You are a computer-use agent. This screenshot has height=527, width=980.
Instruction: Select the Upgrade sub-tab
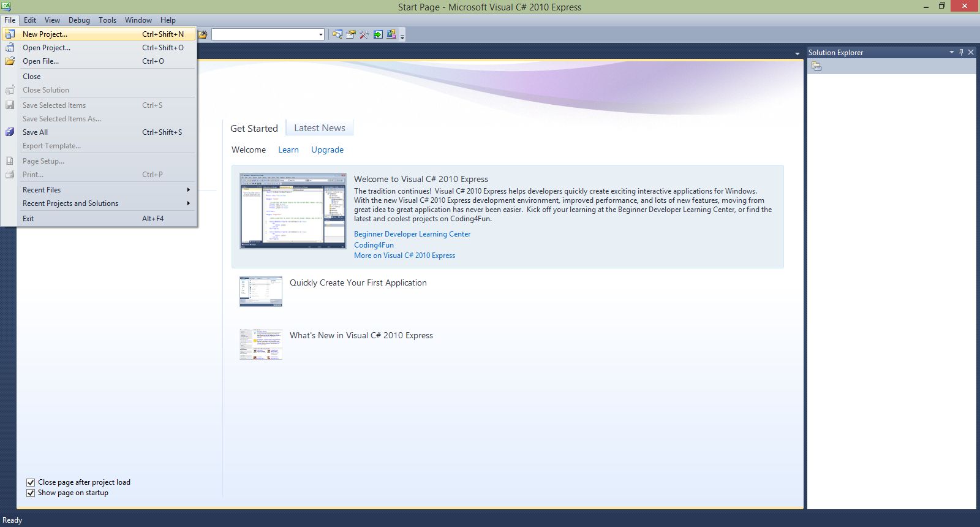327,150
